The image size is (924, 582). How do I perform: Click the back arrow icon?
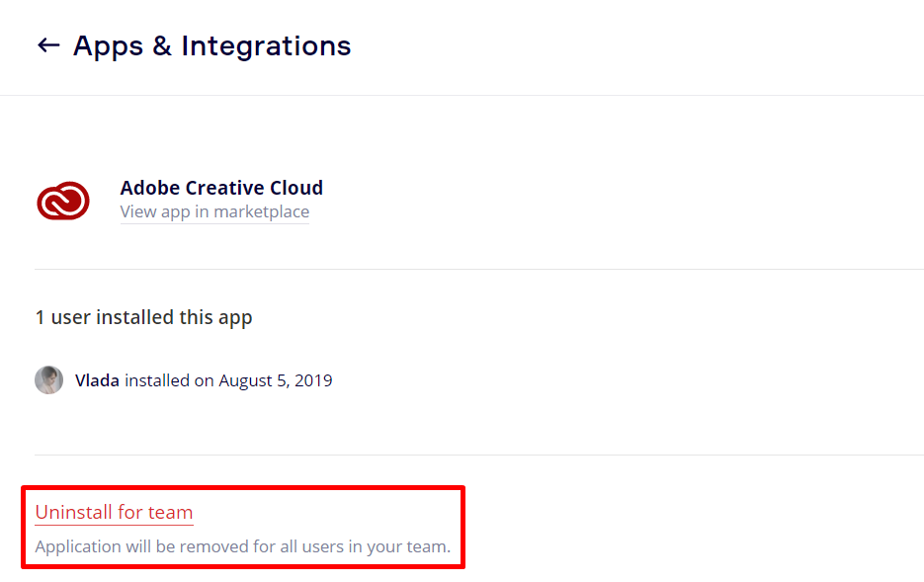(47, 45)
